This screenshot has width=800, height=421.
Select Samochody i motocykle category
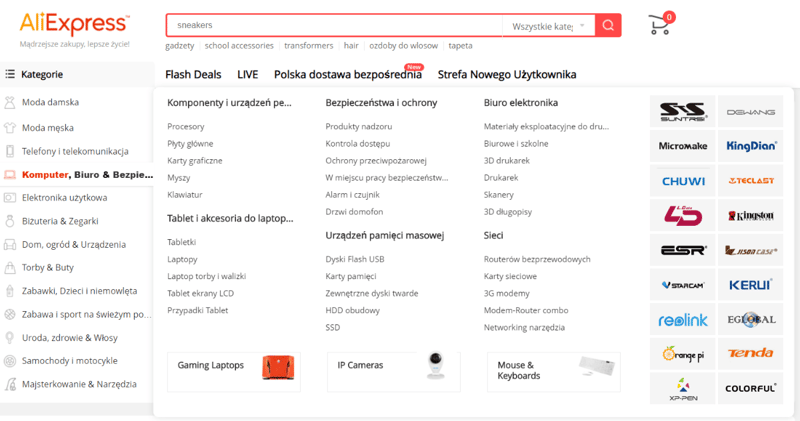tap(69, 361)
